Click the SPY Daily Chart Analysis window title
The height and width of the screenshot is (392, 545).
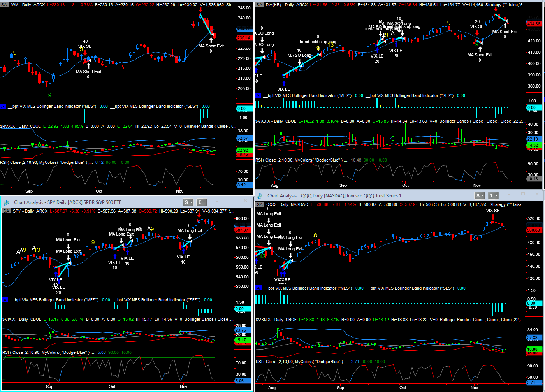coord(67,202)
